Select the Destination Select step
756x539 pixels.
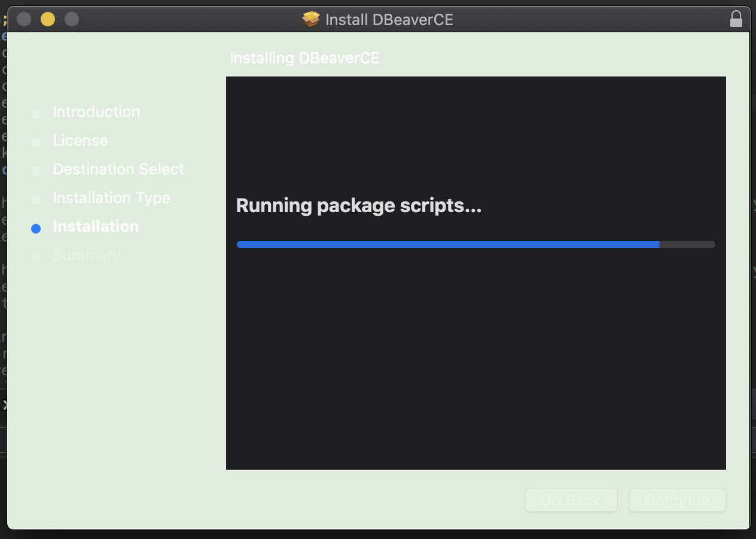[x=118, y=169]
